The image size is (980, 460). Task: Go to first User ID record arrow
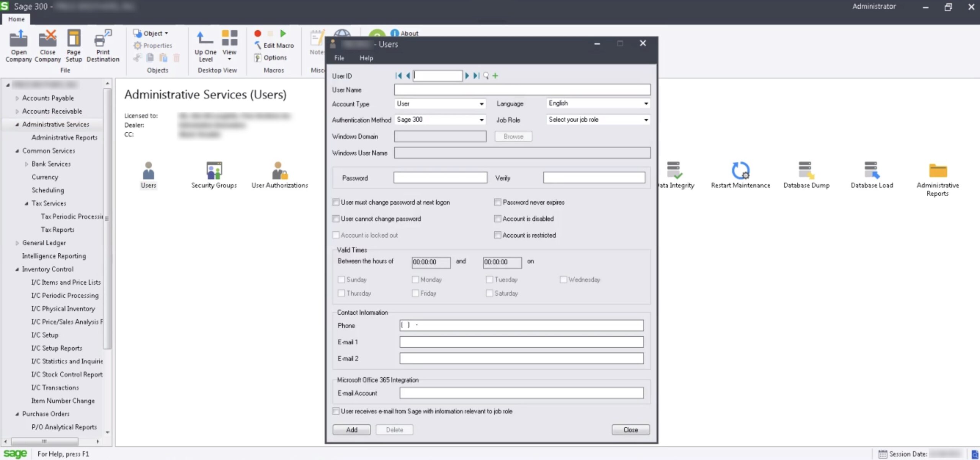click(x=399, y=76)
